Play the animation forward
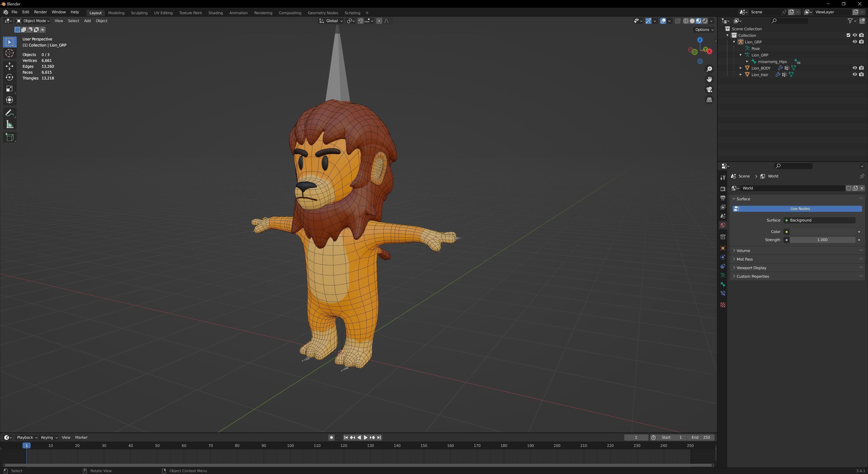This screenshot has width=868, height=474. pos(366,437)
